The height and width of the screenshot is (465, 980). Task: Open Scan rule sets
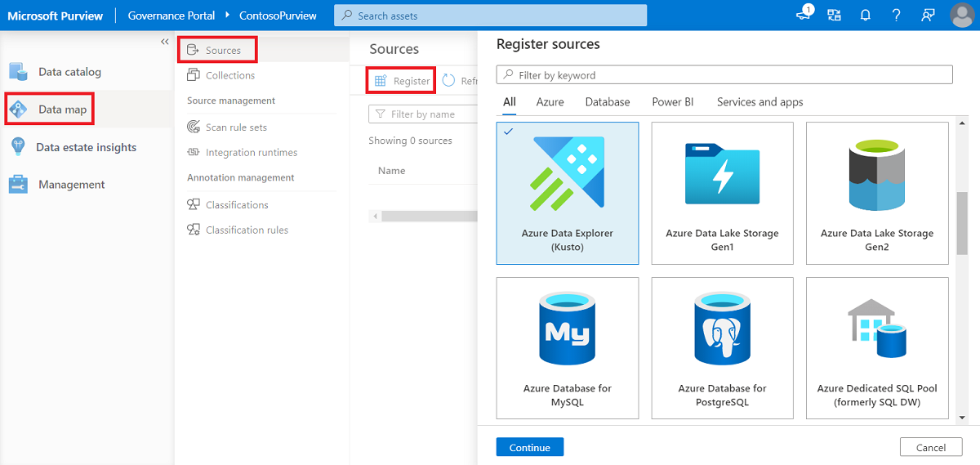(236, 127)
